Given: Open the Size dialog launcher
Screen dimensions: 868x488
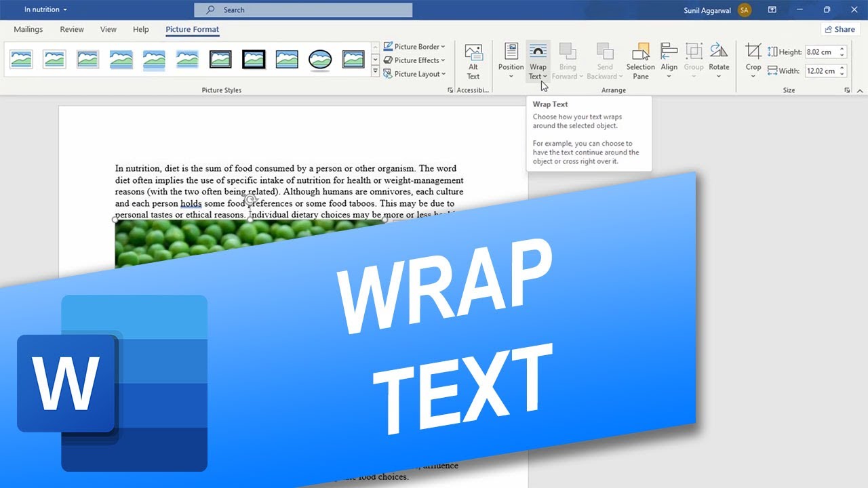Looking at the screenshot, I should [847, 90].
